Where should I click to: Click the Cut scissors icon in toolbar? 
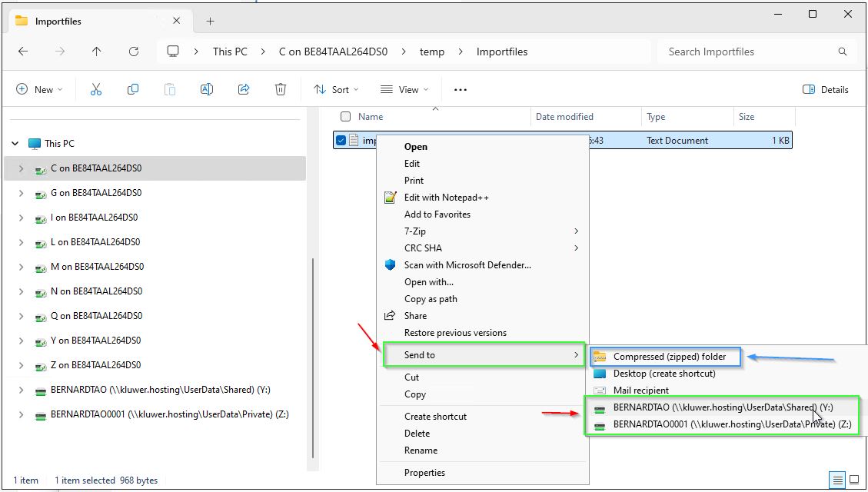point(96,89)
